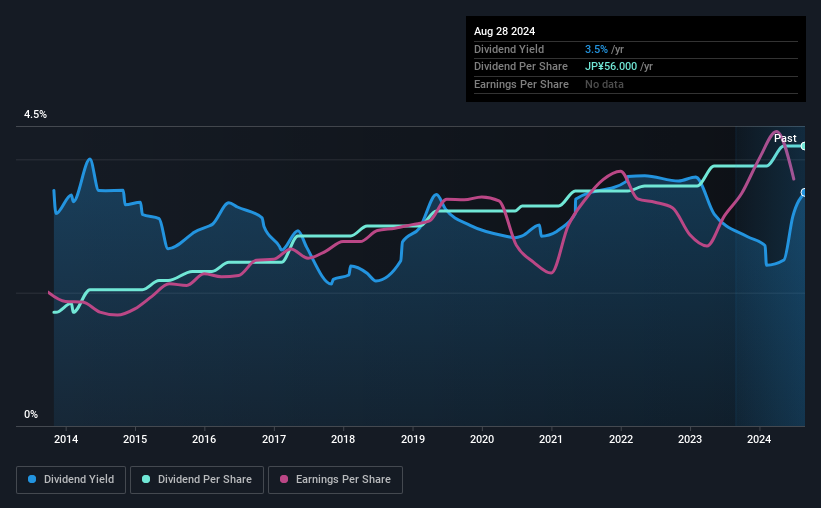
Task: Click the 4.5% y-axis label
Action: (35, 115)
